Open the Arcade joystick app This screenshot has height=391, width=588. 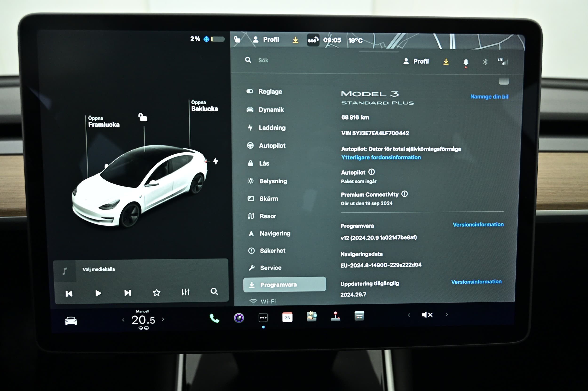pos(336,316)
